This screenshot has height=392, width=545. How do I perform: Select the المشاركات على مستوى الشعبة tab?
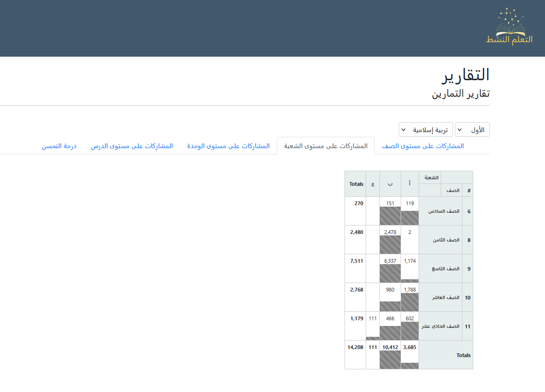point(326,146)
